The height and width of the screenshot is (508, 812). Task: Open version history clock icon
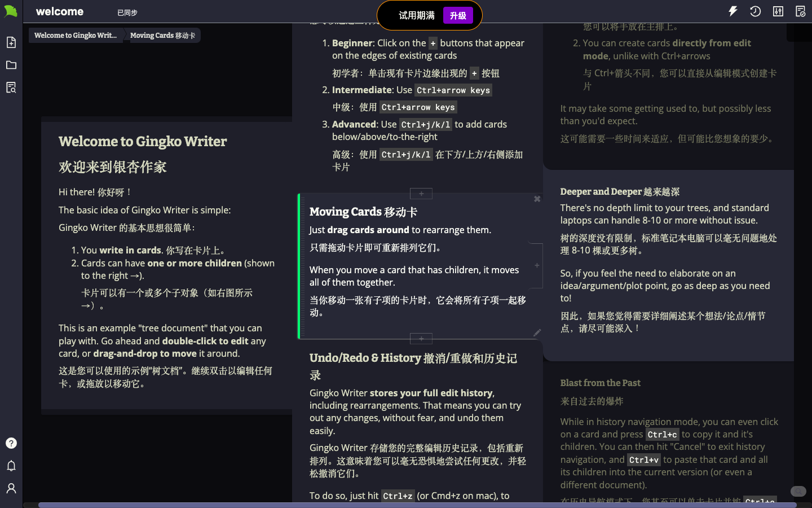pyautogui.click(x=756, y=11)
